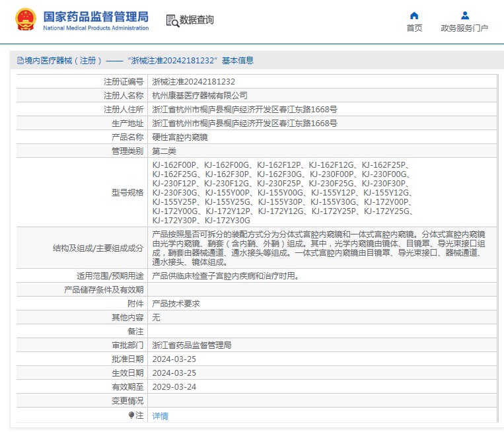Click the document icon before 境内医疗器械
The width and height of the screenshot is (504, 432).
20,61
